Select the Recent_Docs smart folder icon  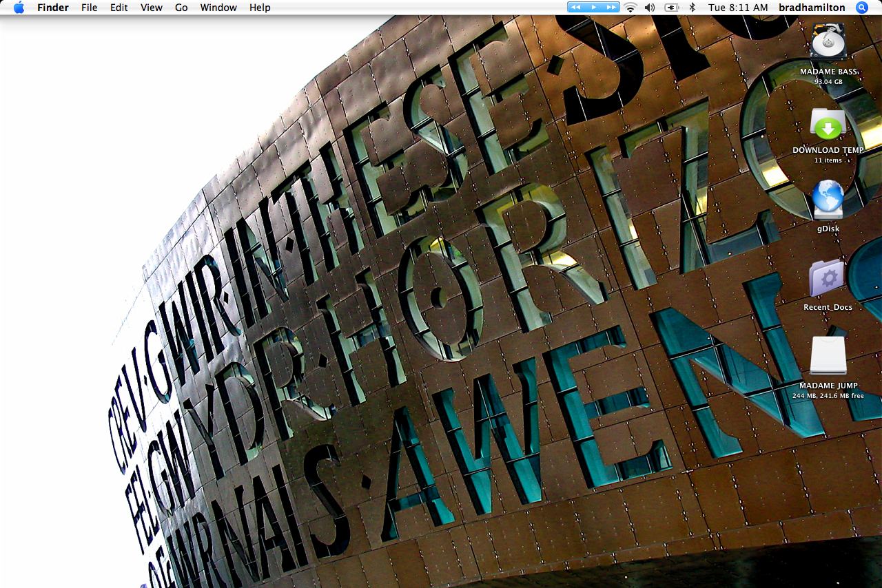click(828, 278)
